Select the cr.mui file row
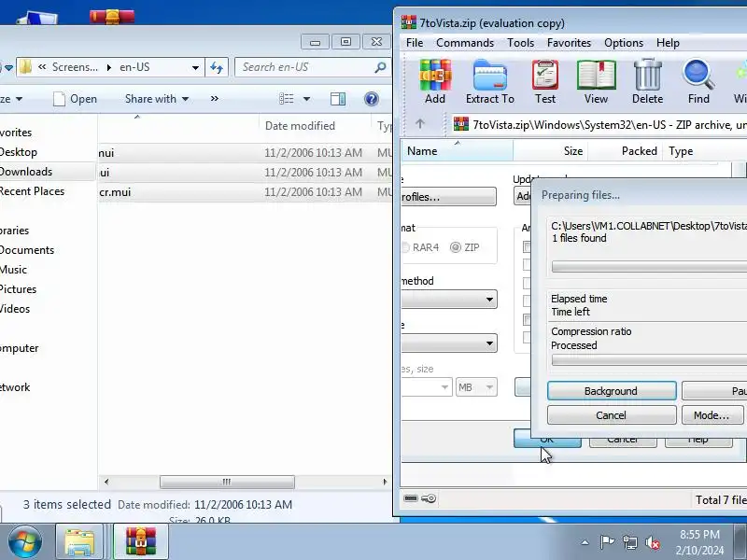Screen dimensions: 747x560 coord(245,192)
